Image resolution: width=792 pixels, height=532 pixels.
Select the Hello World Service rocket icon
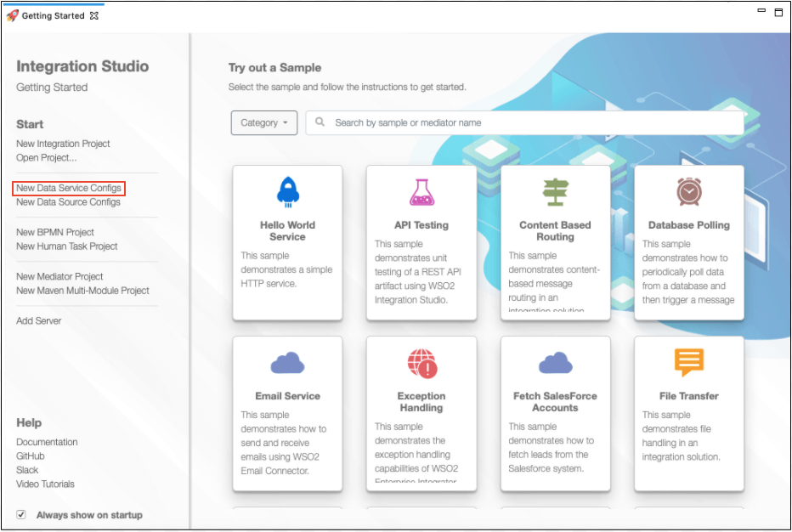click(x=287, y=192)
